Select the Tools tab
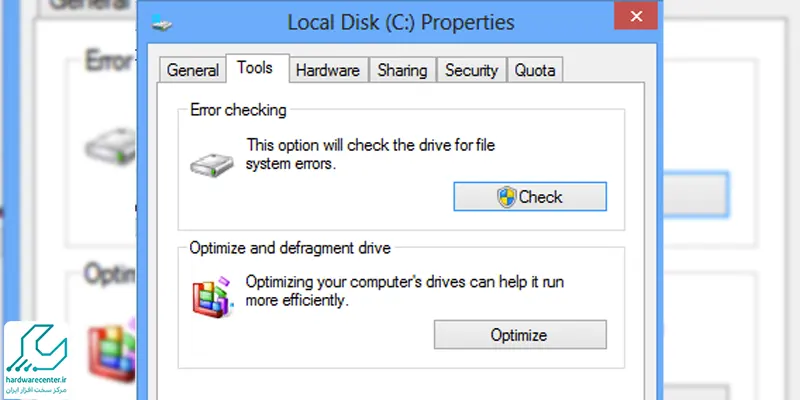 255,68
